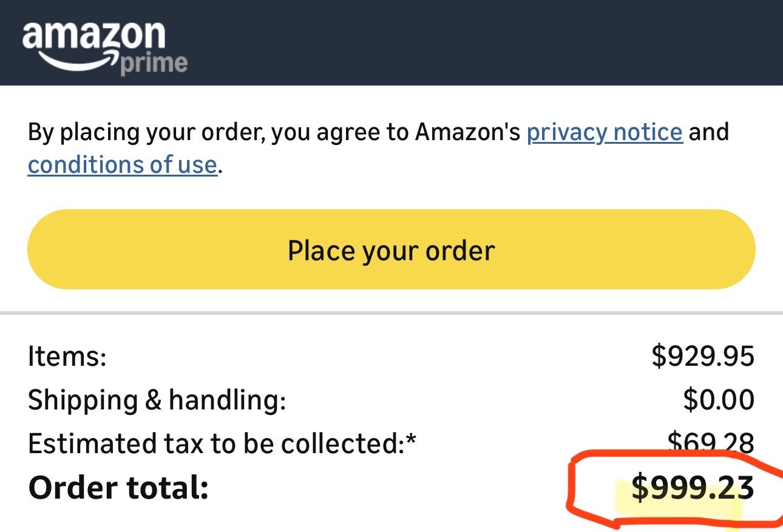
Task: Click the gray "prime" word in the logo
Action: (154, 64)
